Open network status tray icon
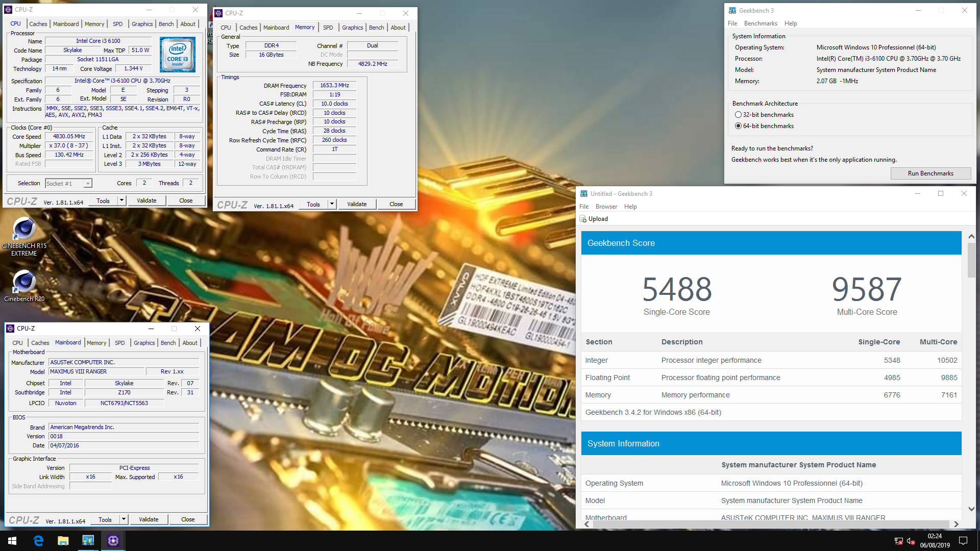Image resolution: width=980 pixels, height=551 pixels. pyautogui.click(x=898, y=541)
